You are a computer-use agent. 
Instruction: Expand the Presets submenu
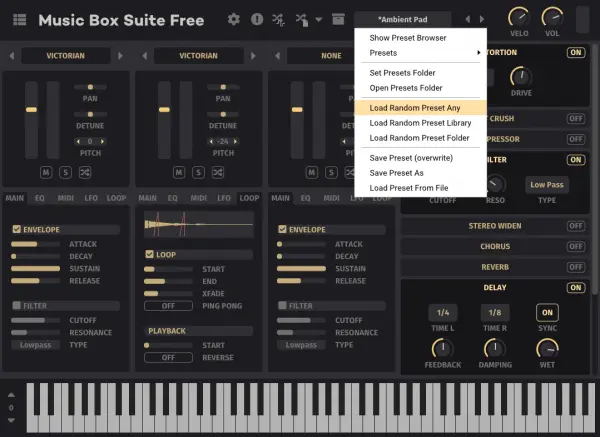tap(421, 53)
